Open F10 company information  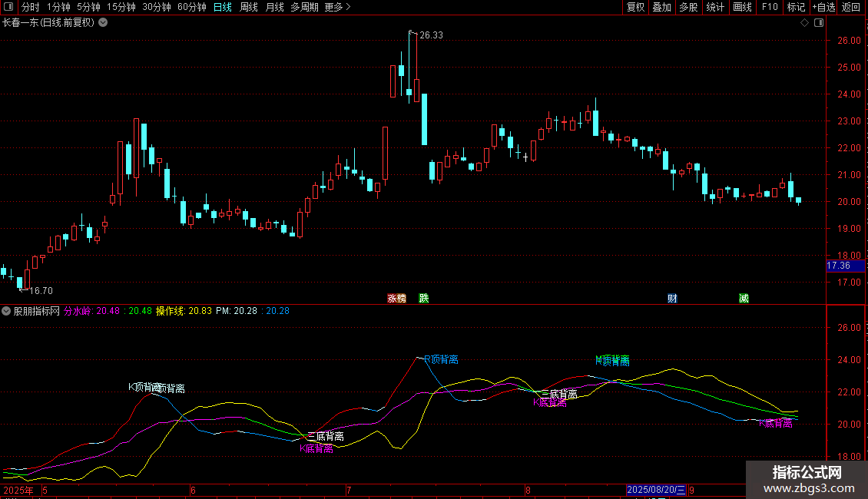[x=770, y=7]
